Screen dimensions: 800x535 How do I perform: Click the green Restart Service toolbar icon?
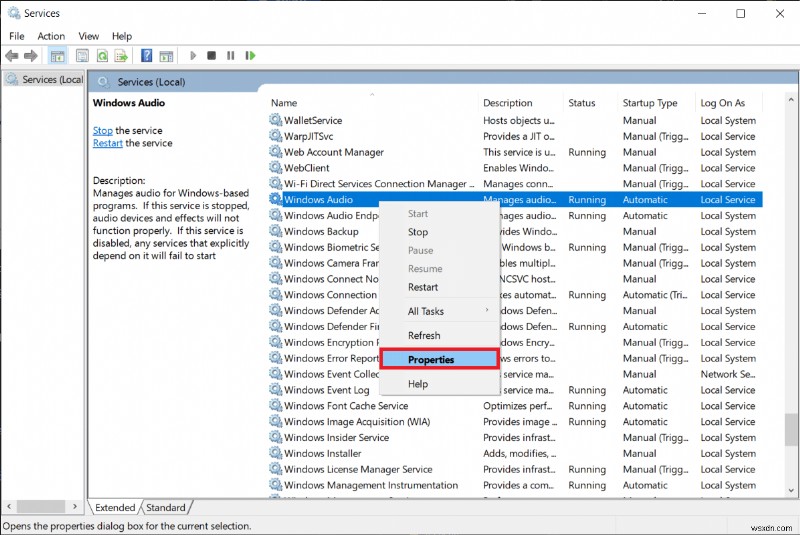click(x=249, y=56)
